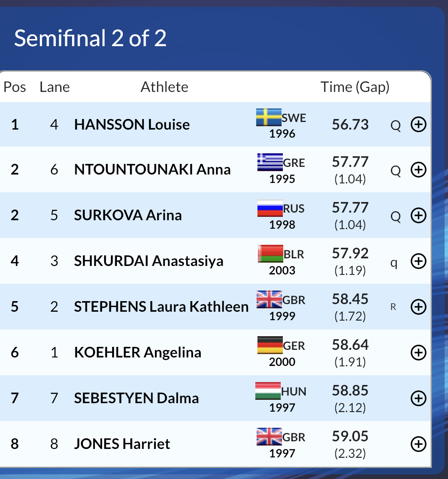The height and width of the screenshot is (479, 448).
Task: Click the Belarus flag icon
Action: point(271,254)
